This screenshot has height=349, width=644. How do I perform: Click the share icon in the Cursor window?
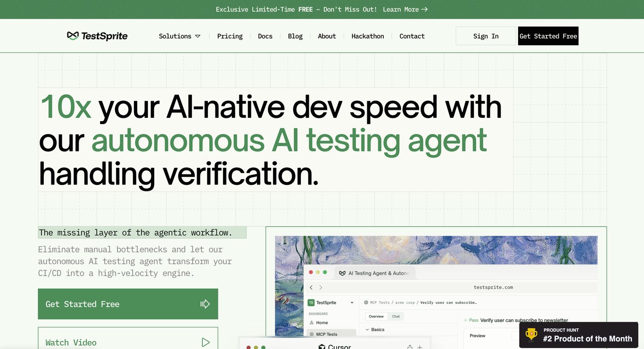pyautogui.click(x=410, y=347)
